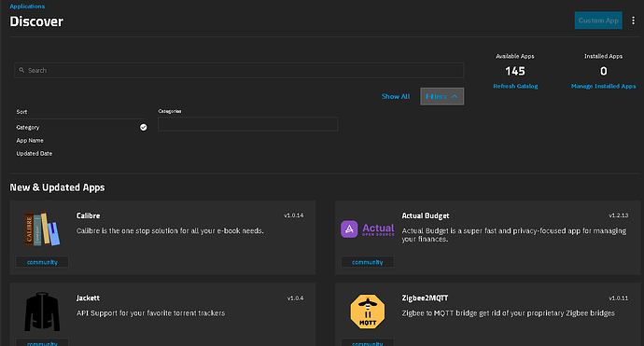
Task: Click Show All link
Action: pos(396,96)
